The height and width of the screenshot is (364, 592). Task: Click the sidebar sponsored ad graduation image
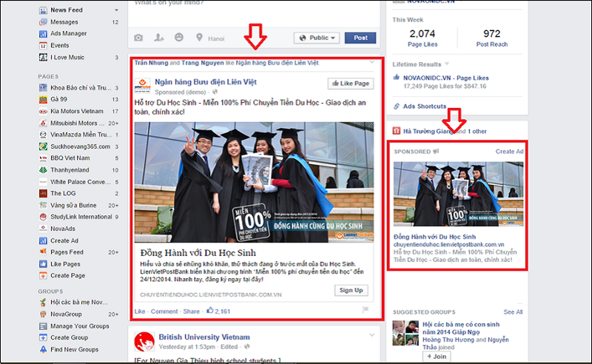point(458,194)
